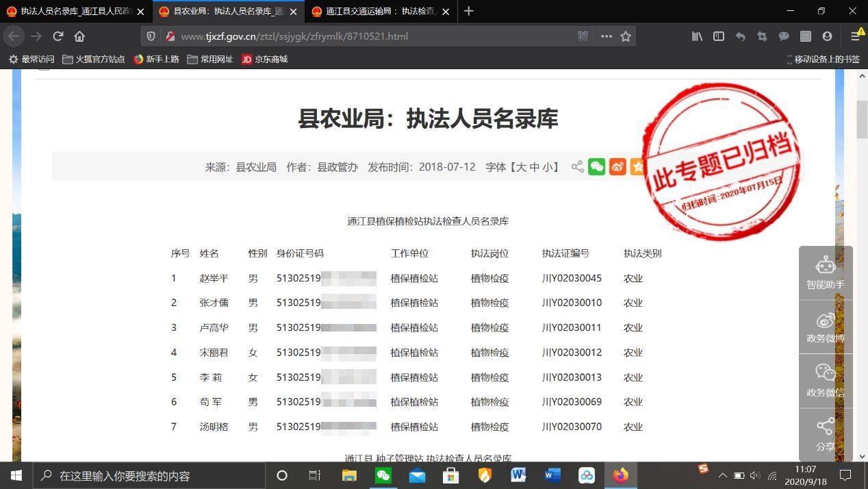Viewport: 868px width, 489px height.
Task: Select certificate number 川Y02030069
Action: coord(572,402)
